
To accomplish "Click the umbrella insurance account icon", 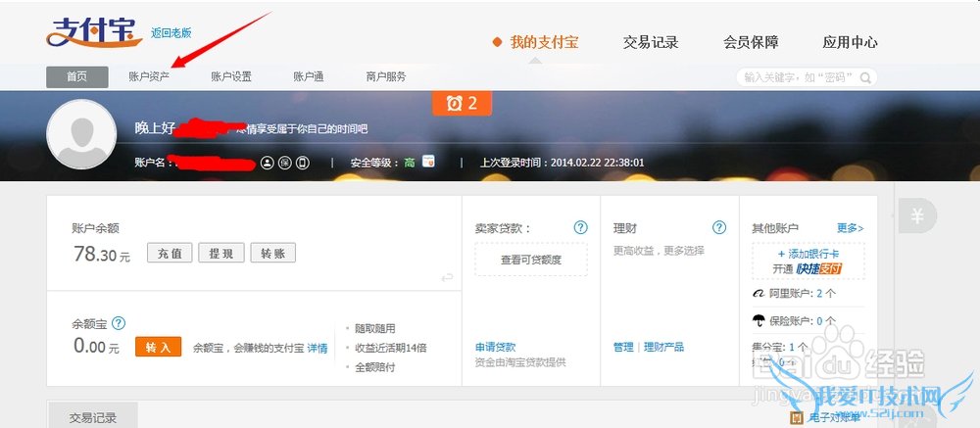I will [x=759, y=320].
